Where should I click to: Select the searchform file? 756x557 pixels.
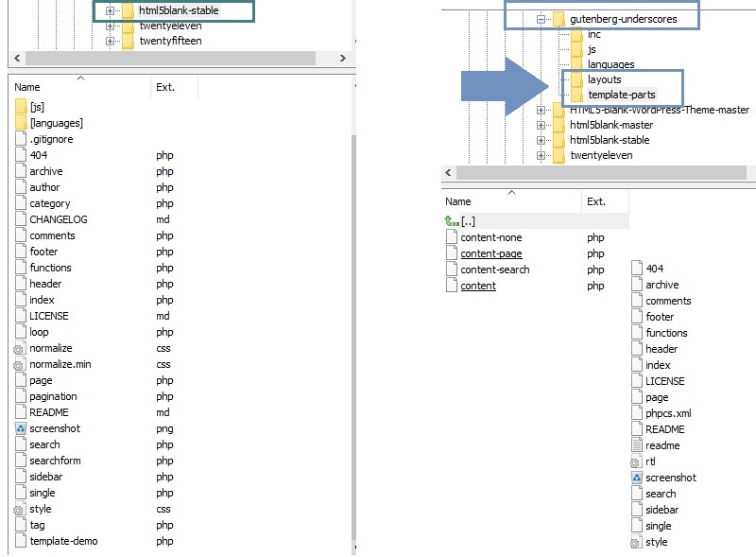point(55,461)
